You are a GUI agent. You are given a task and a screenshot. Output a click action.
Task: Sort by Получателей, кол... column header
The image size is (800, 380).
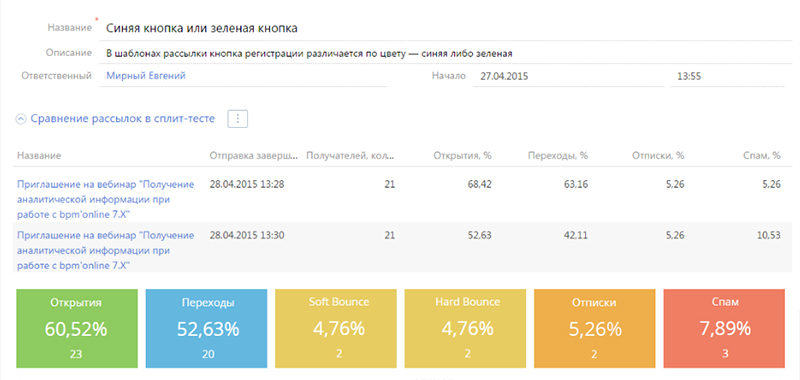(x=351, y=156)
